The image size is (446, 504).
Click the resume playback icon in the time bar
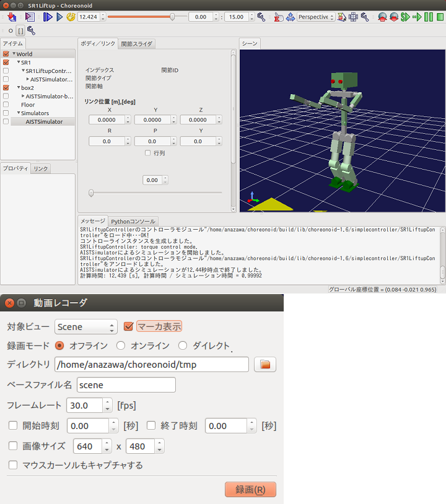59,17
